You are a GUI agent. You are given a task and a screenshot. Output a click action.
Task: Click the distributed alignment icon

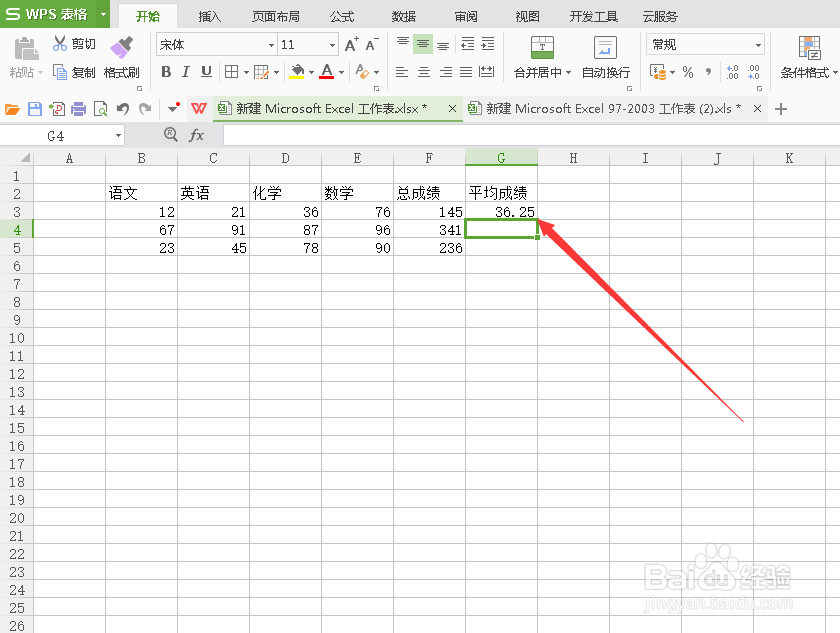(x=486, y=72)
